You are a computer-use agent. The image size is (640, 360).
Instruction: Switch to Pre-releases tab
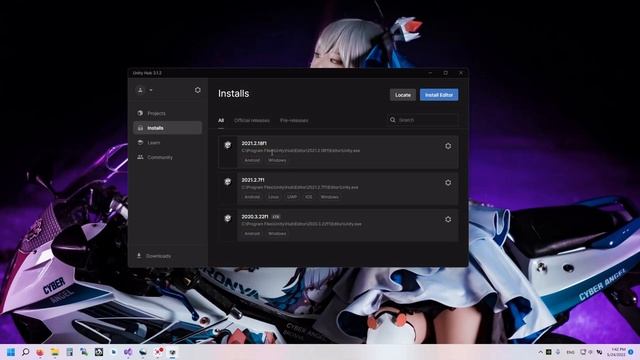(x=294, y=120)
